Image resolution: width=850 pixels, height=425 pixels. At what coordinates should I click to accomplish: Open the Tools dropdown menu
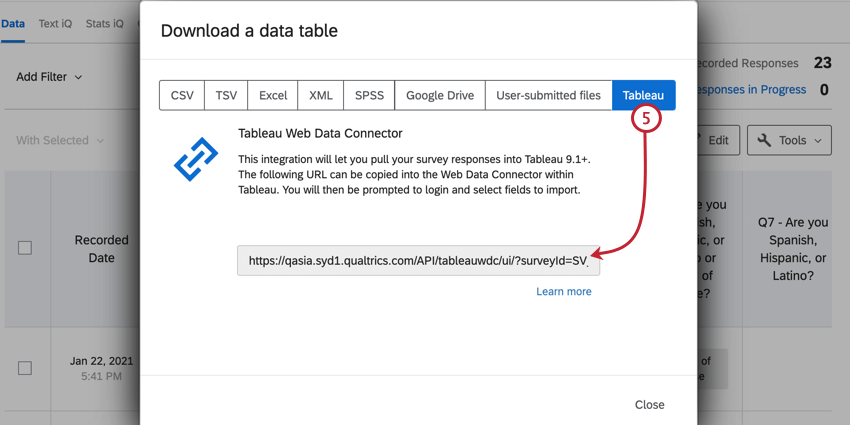pyautogui.click(x=789, y=140)
